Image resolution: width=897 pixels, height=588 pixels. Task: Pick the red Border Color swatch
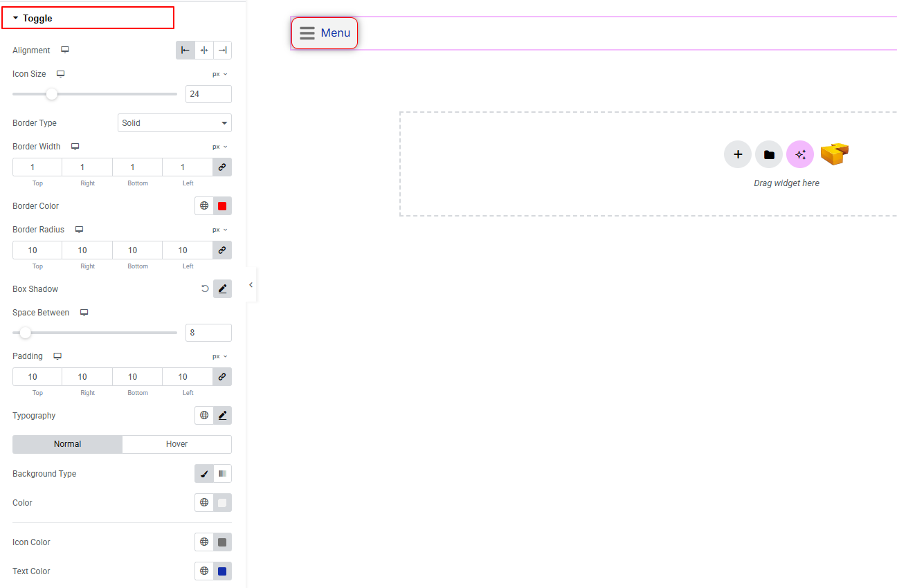[222, 206]
